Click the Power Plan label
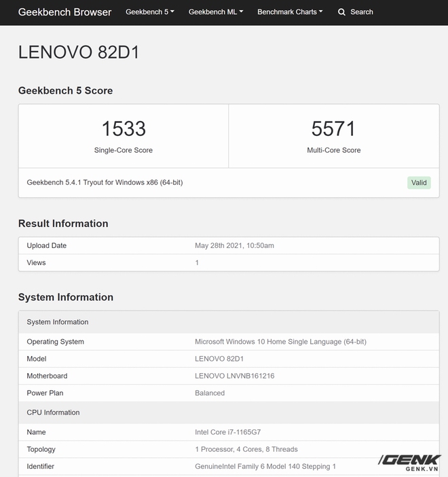This screenshot has width=448, height=477. (45, 393)
